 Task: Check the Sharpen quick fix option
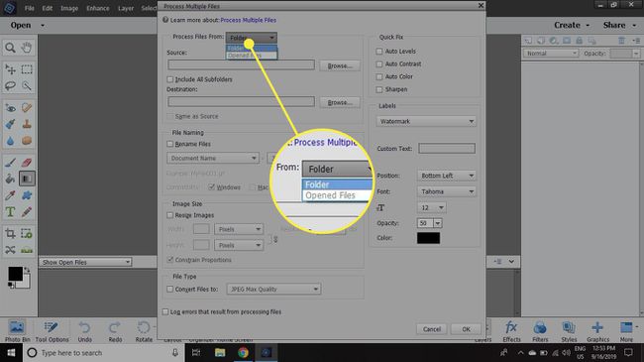pos(379,89)
